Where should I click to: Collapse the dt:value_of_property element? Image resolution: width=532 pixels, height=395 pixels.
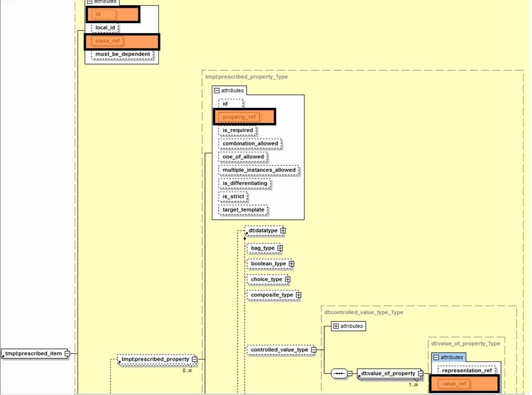pos(420,373)
